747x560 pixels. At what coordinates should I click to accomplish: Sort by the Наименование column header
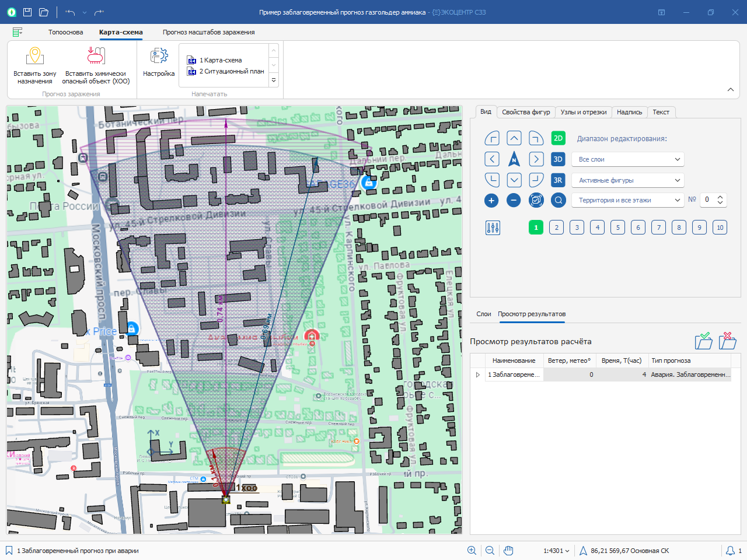(x=514, y=360)
